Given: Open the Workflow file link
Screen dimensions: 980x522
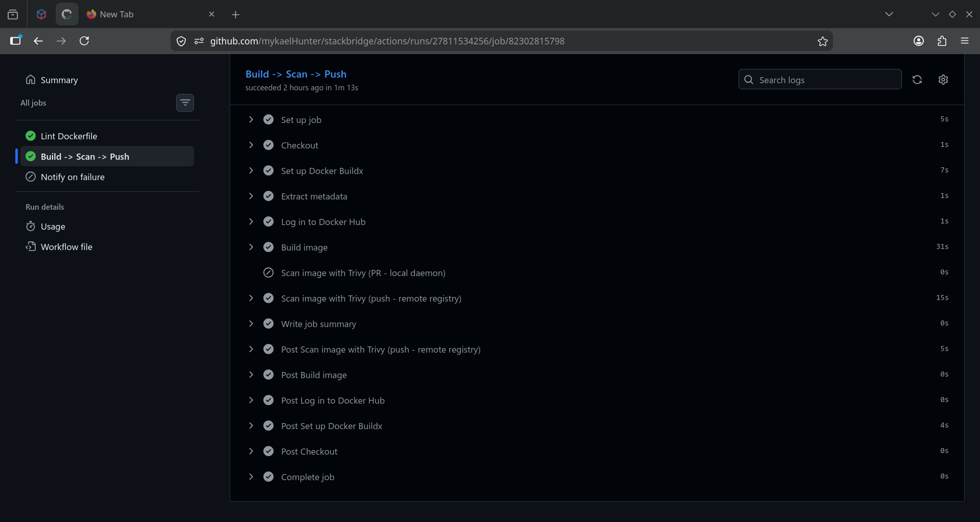Looking at the screenshot, I should (x=66, y=247).
